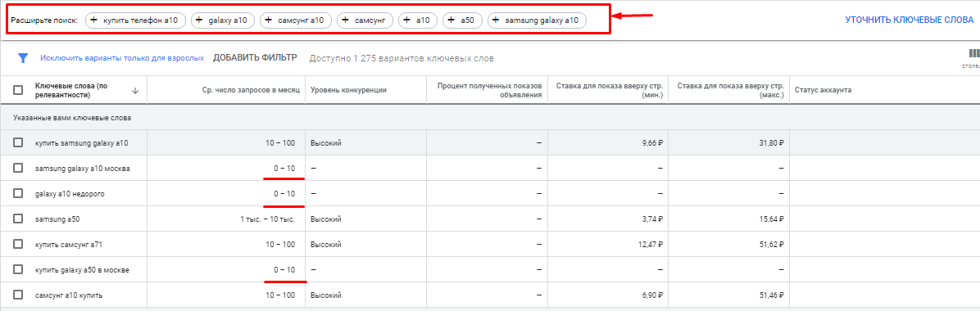The width and height of the screenshot is (980, 311).
Task: Check the 'купить samsung galaxy a10' row checkbox
Action: coord(18,143)
